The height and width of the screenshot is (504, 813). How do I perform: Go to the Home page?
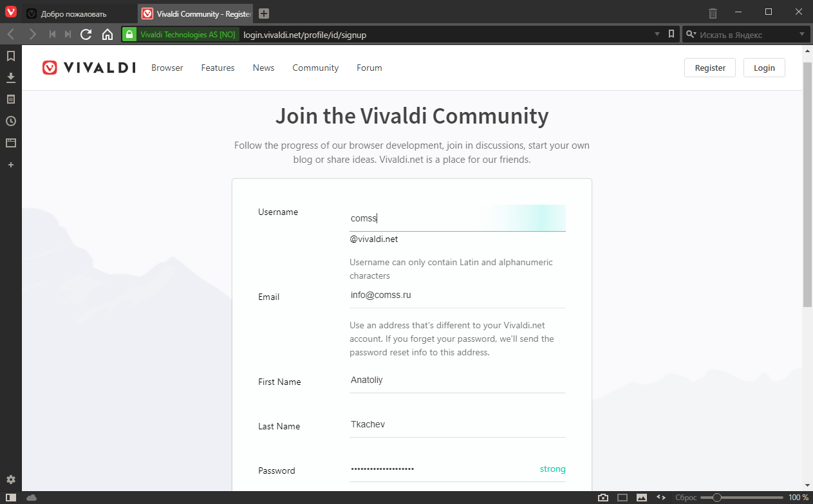point(107,35)
